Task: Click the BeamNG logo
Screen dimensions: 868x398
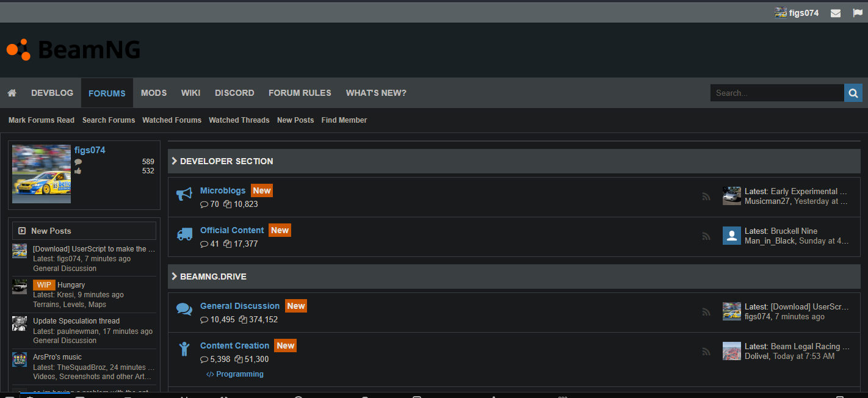Action: (x=73, y=49)
